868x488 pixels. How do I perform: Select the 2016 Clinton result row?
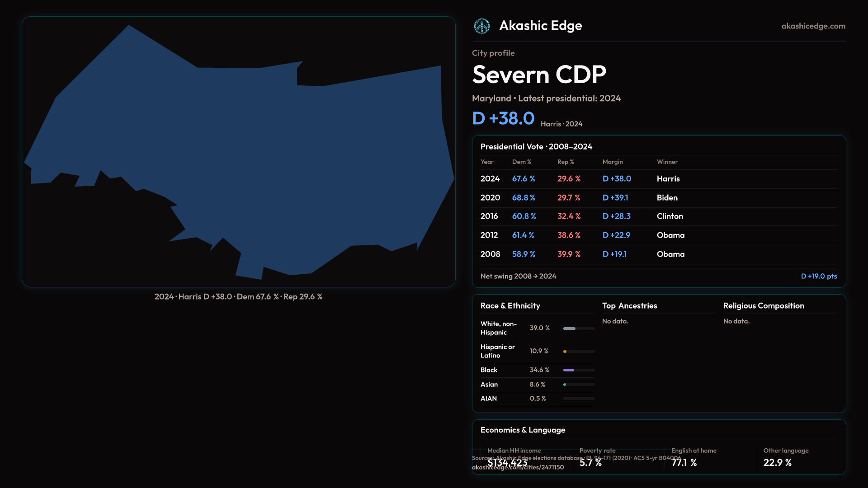pos(658,216)
